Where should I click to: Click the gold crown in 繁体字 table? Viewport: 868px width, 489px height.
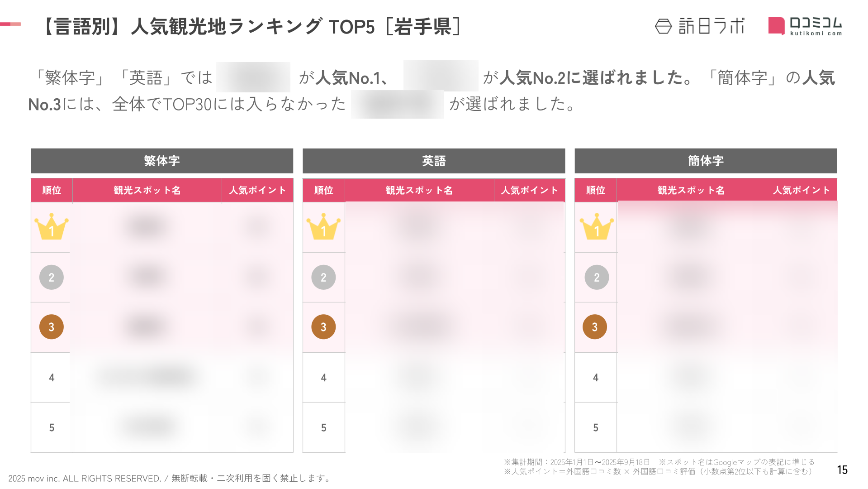click(52, 227)
